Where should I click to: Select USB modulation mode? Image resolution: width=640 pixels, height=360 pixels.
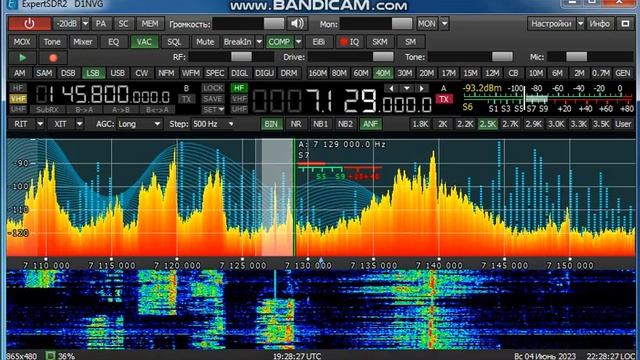(118, 73)
